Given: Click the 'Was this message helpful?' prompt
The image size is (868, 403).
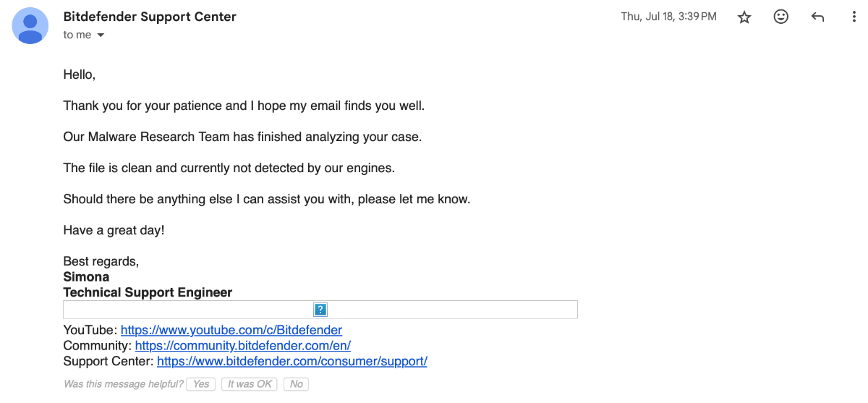Looking at the screenshot, I should 123,384.
